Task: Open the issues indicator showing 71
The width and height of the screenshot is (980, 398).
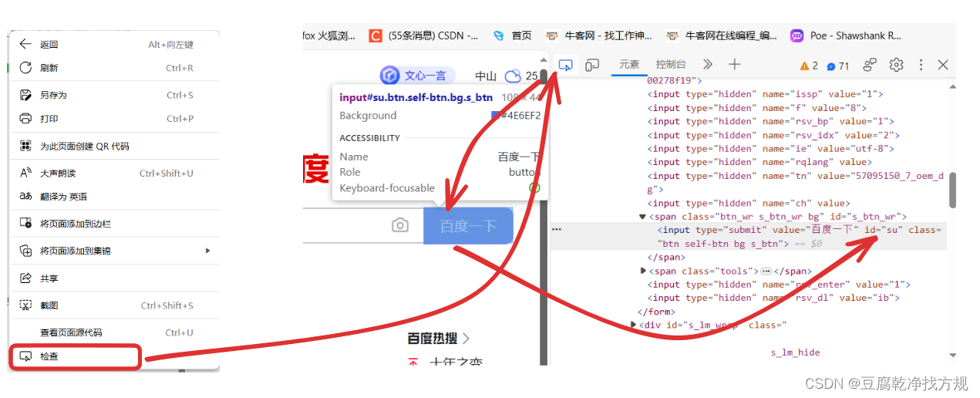Action: pyautogui.click(x=838, y=66)
